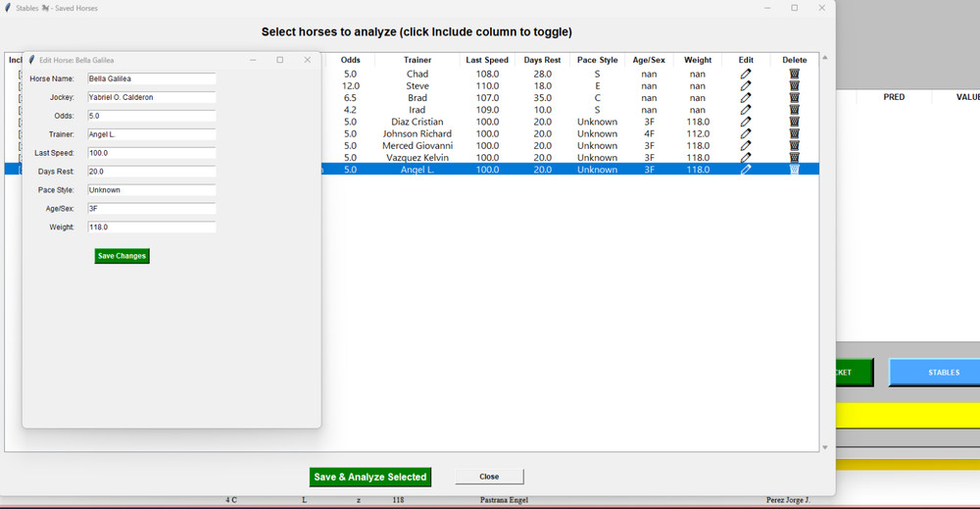Open the editor for Diaz Cristian's horse
980x509 pixels.
coord(746,122)
